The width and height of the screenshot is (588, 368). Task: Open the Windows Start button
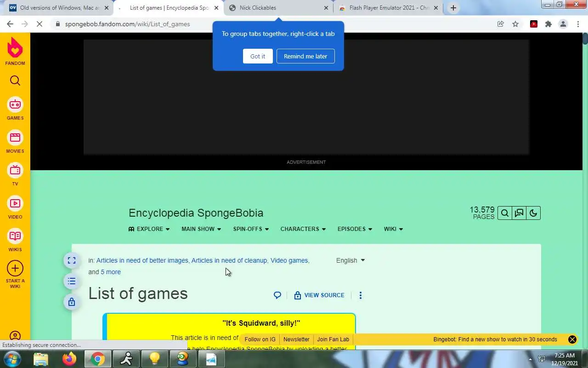[12, 359]
